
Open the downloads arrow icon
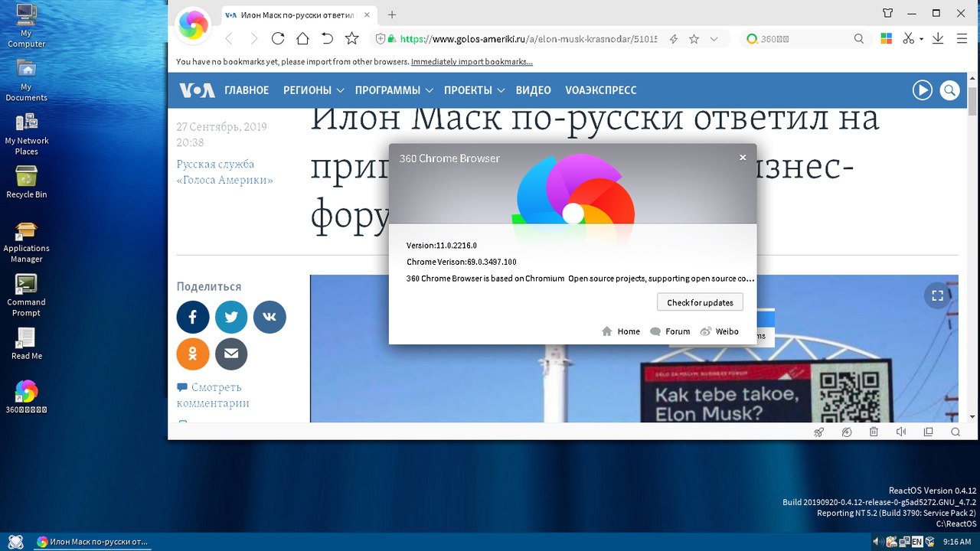[938, 38]
